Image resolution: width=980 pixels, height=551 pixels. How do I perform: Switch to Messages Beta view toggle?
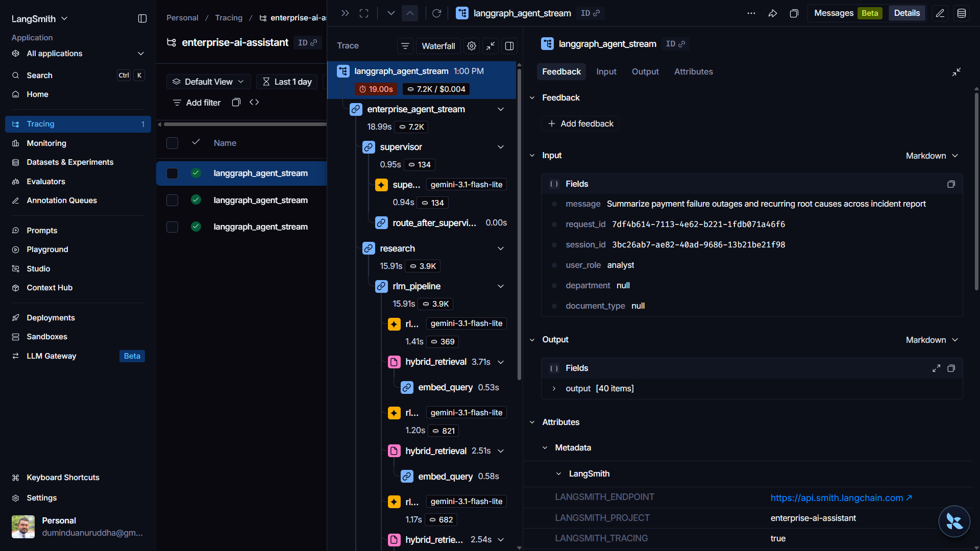coord(848,13)
